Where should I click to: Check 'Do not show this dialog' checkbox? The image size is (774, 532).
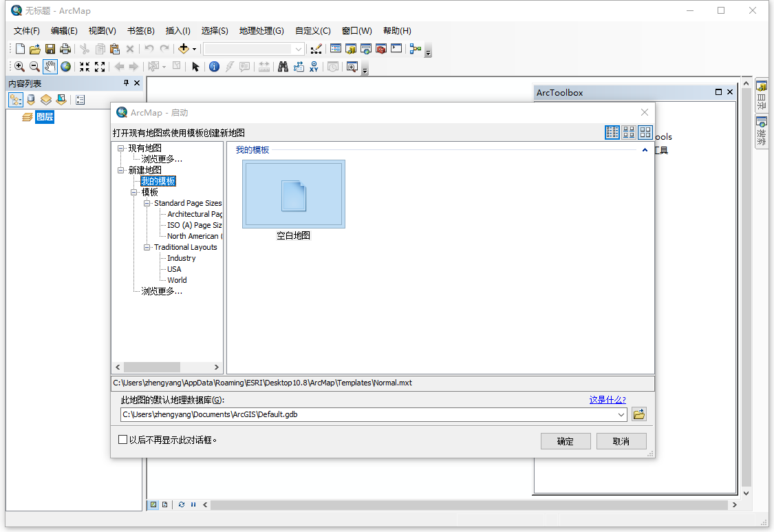tap(123, 440)
